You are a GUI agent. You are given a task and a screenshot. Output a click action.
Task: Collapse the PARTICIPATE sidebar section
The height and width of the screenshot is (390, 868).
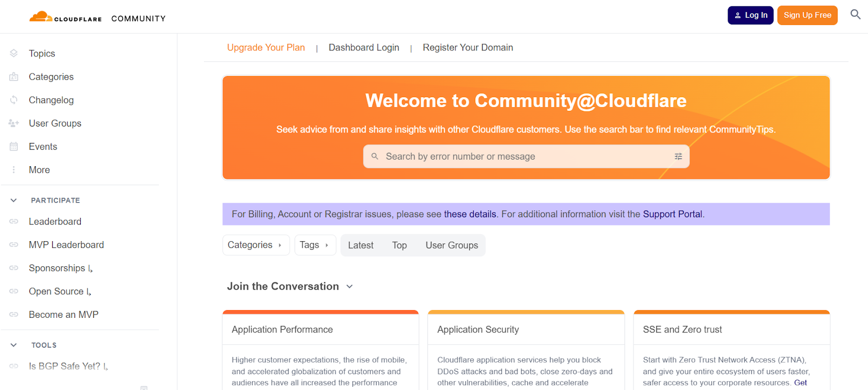[x=14, y=200]
